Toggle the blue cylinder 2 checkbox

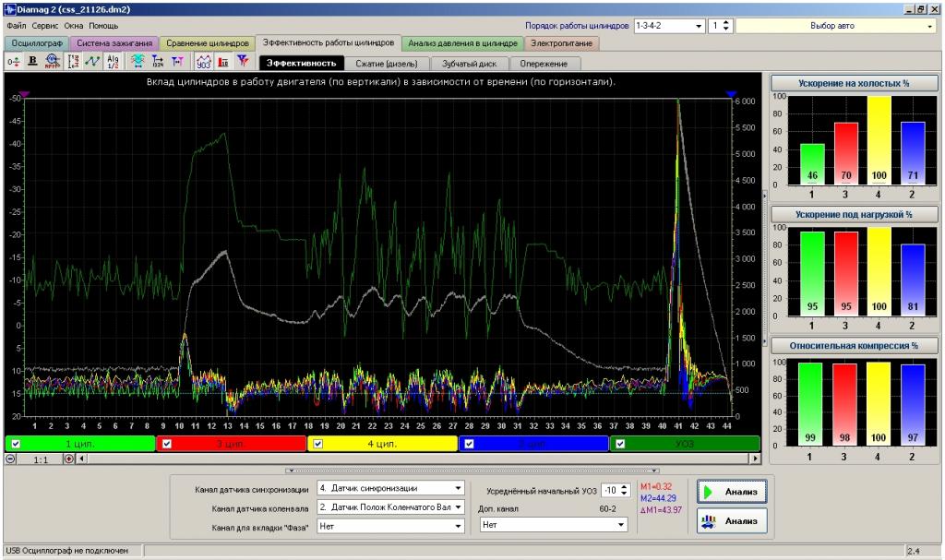pos(469,444)
